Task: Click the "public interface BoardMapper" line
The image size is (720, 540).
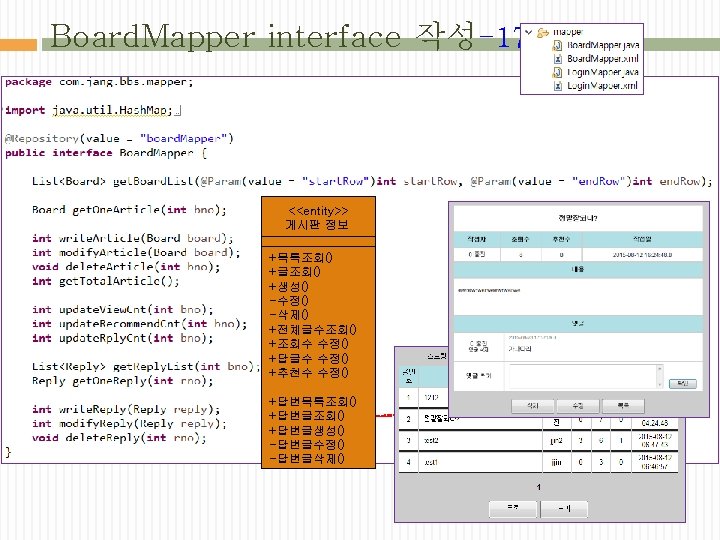Action: 106,153
